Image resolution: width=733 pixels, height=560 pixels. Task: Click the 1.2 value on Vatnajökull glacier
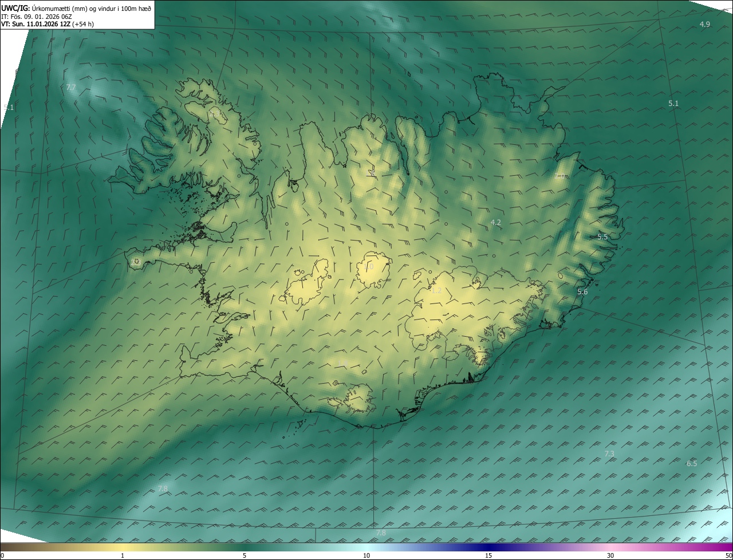coord(436,291)
